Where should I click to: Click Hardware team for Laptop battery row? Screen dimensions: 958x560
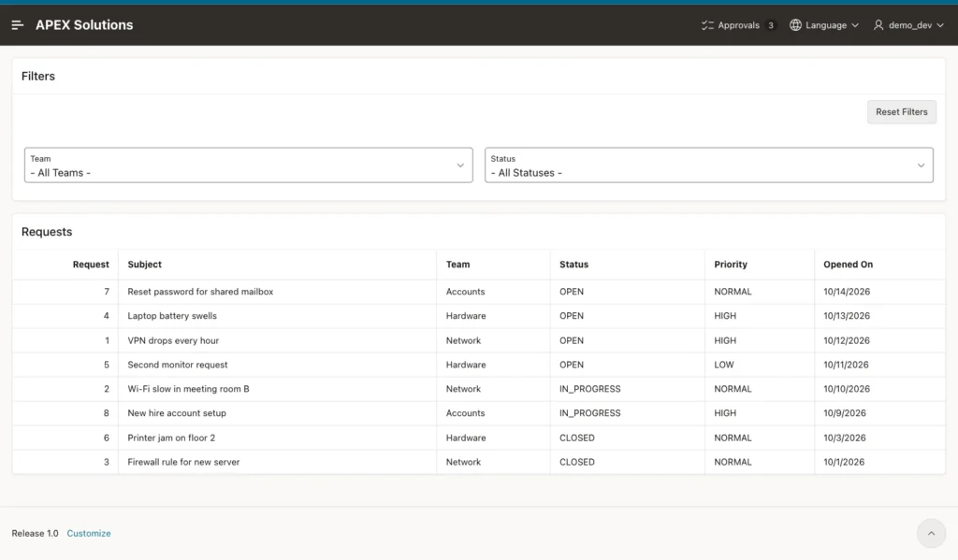point(466,316)
